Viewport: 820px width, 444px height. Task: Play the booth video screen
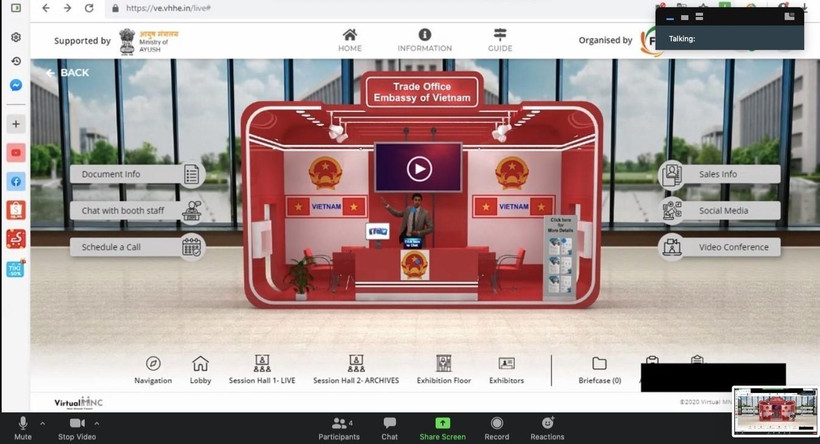point(418,169)
